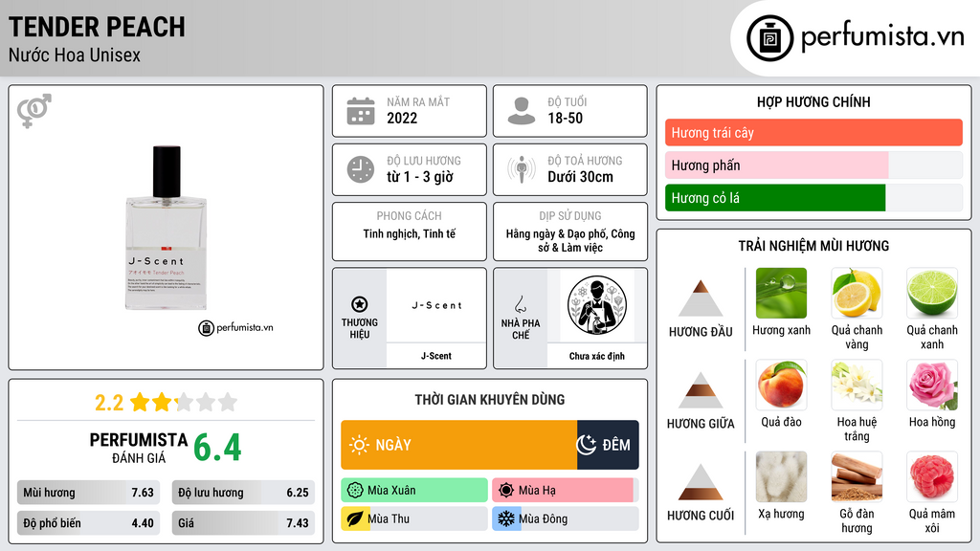This screenshot has width=980, height=551.
Task: Click the perfumer illustration for Chưa xác định
Action: tap(597, 305)
